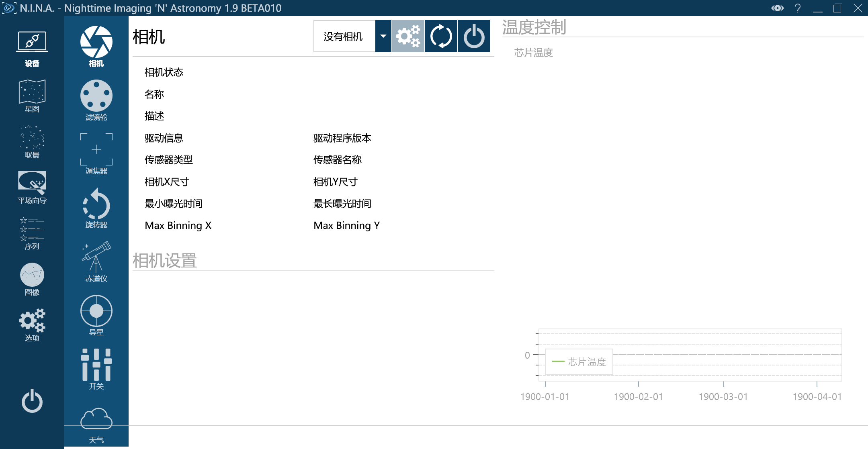Viewport: 868px width, 449px height.
Task: Click the 最长曝光时间 label
Action: click(342, 204)
